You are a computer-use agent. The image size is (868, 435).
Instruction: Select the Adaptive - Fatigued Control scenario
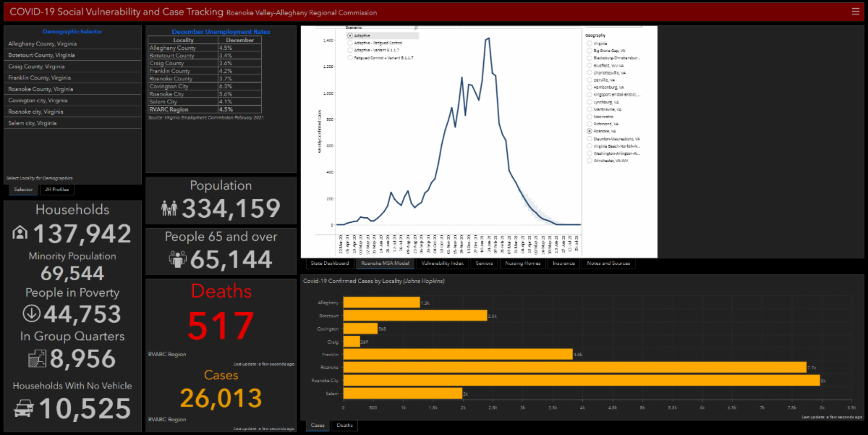pyautogui.click(x=350, y=42)
